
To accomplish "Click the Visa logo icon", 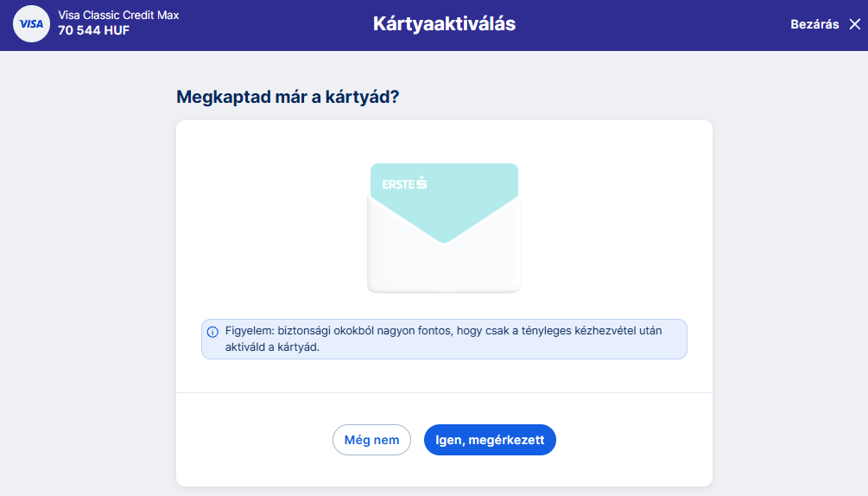I will click(31, 24).
